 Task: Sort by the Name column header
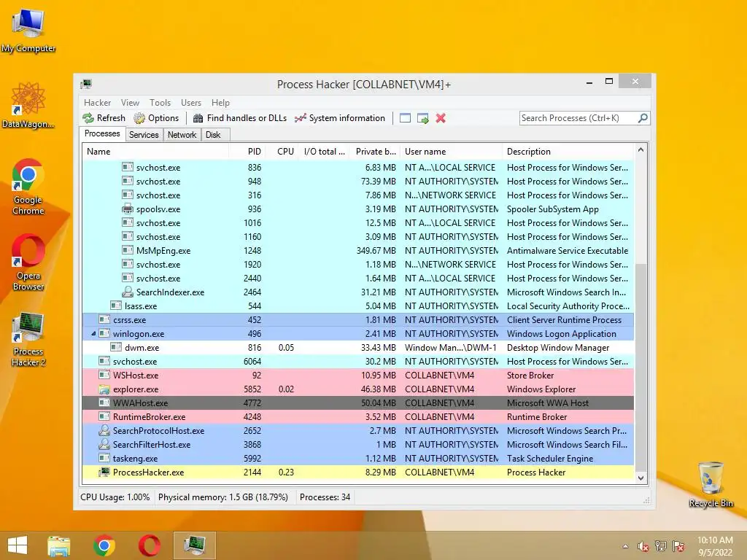155,152
